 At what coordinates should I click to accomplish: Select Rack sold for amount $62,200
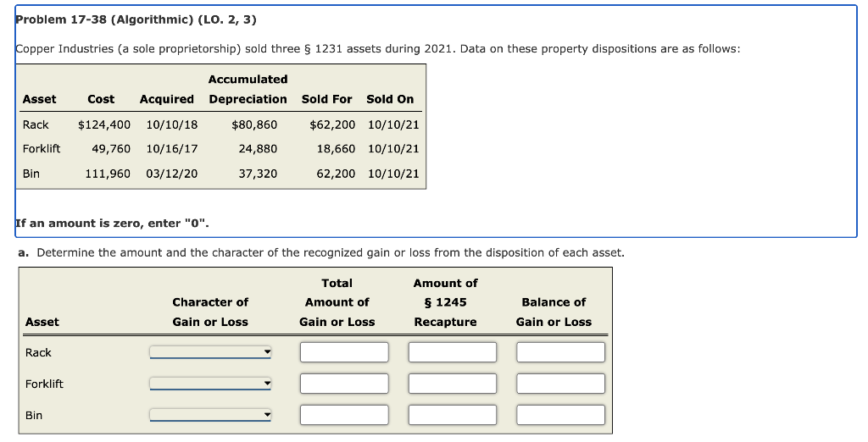pyautogui.click(x=332, y=125)
